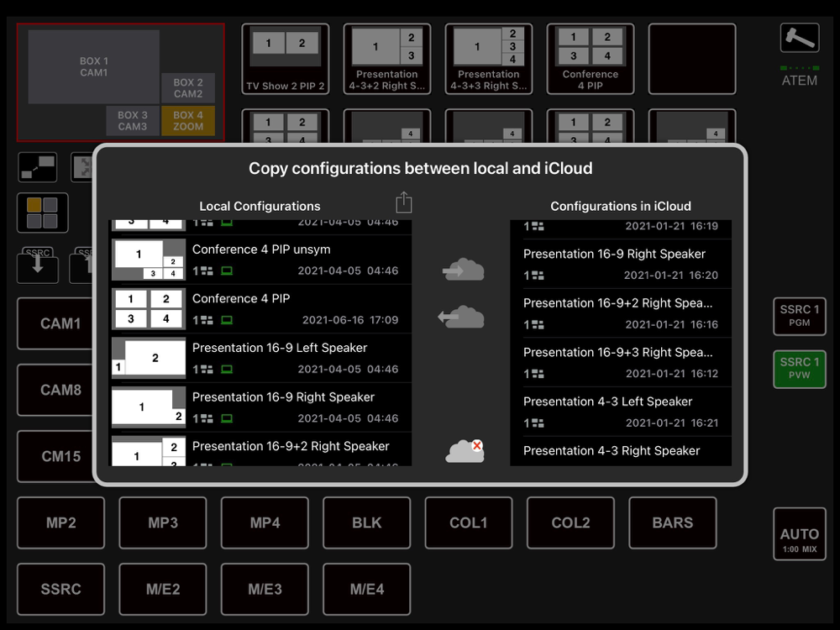Select local Presentation 16-9+2 Right Speaker
The height and width of the screenshot is (630, 840).
(261, 449)
